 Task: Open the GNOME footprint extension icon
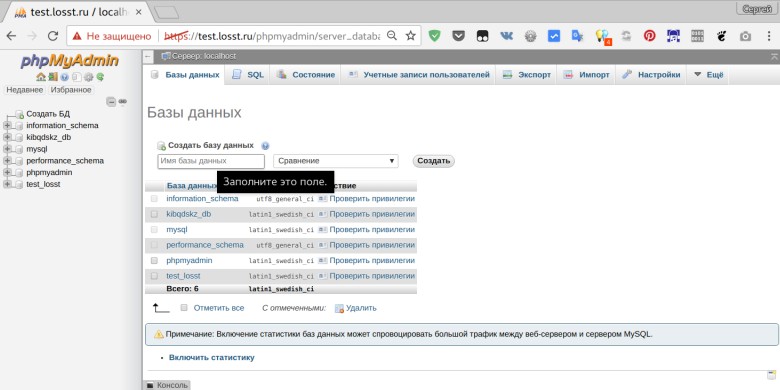tap(721, 36)
